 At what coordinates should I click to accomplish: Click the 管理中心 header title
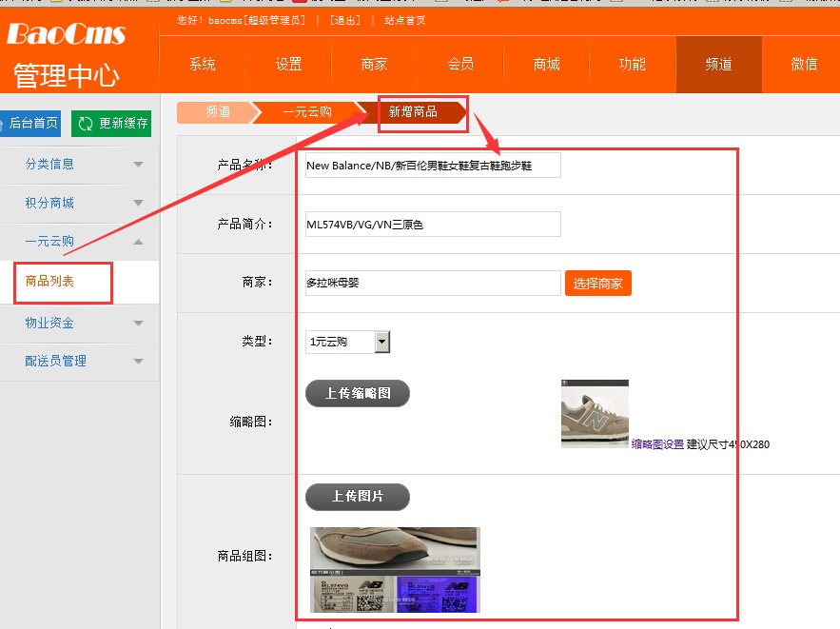tap(66, 75)
